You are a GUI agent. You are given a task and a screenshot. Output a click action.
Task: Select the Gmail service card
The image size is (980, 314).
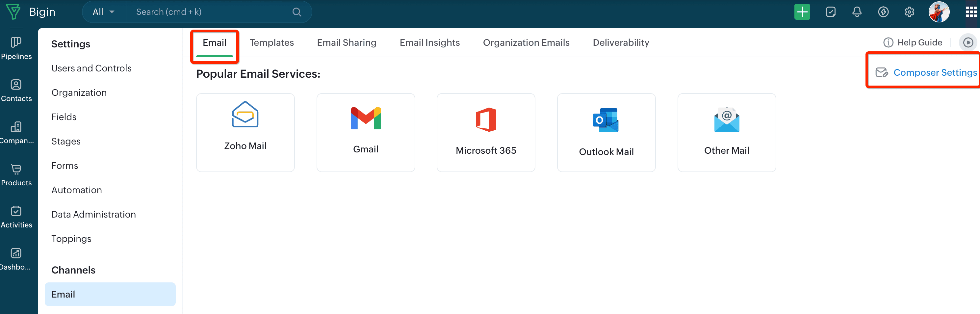point(366,132)
